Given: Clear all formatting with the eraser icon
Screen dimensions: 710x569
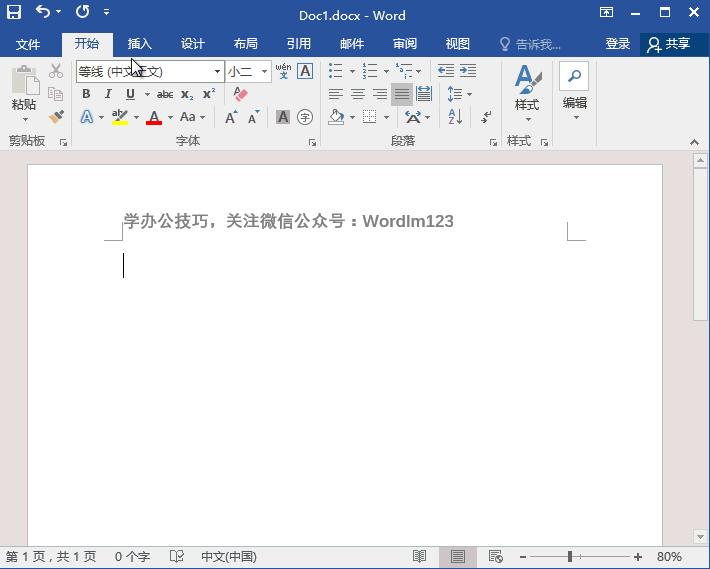Looking at the screenshot, I should tap(240, 94).
